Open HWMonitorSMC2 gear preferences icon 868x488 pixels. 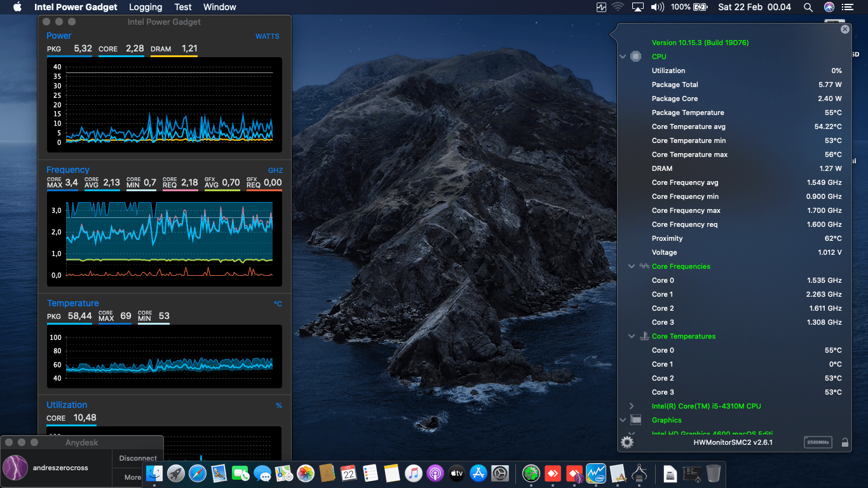pyautogui.click(x=627, y=442)
